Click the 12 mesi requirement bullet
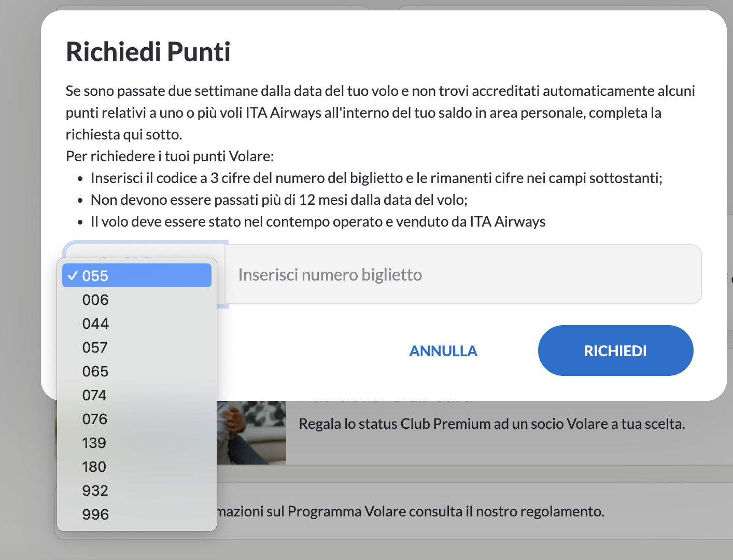This screenshot has width=733, height=560. point(279,200)
